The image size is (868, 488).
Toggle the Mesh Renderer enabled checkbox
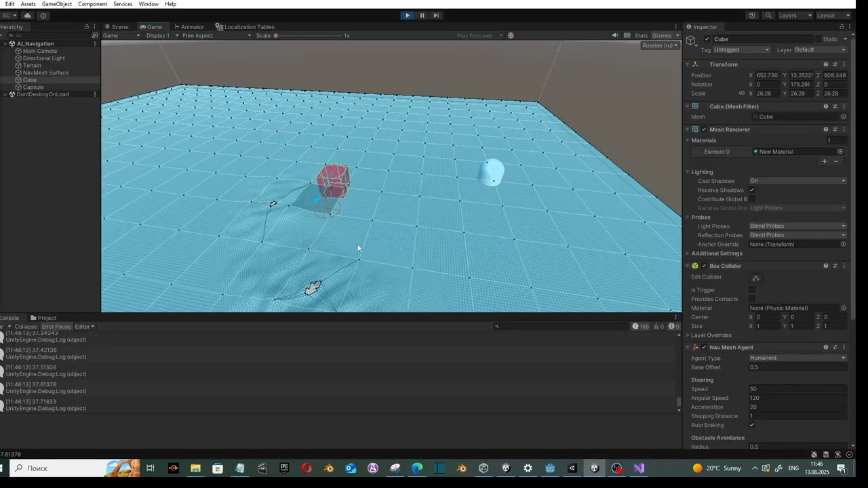point(704,129)
